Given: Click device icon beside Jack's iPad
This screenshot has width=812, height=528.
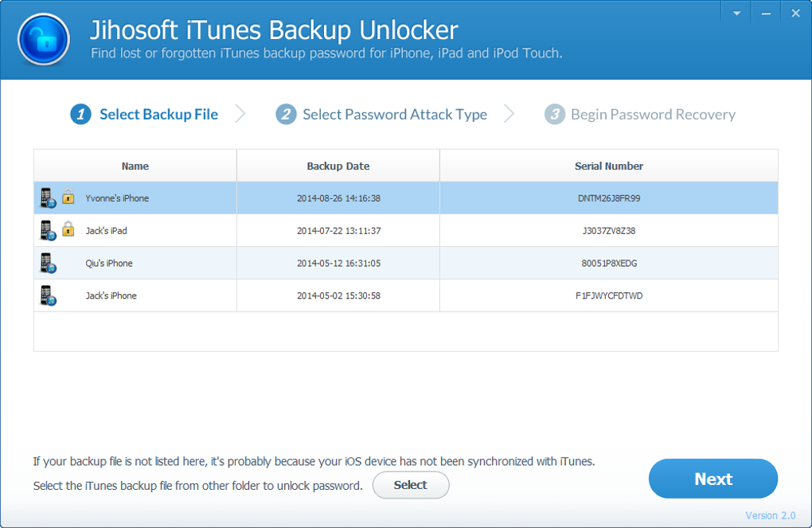Looking at the screenshot, I should 48,231.
